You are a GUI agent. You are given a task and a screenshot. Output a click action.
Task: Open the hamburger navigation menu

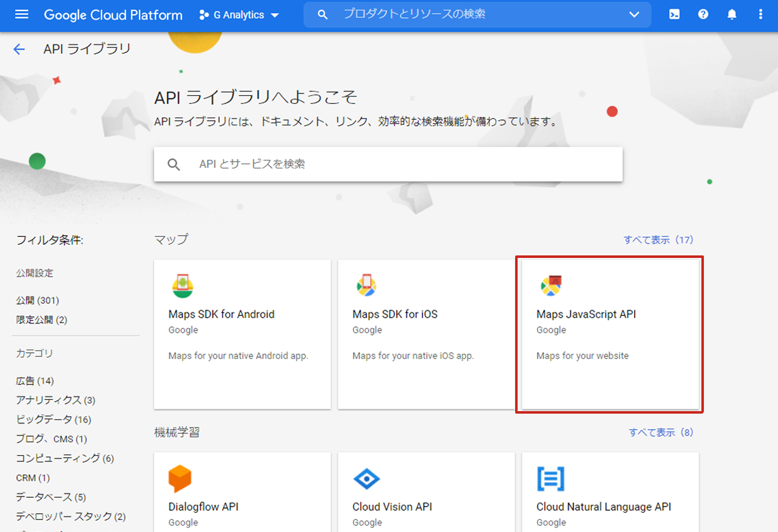[x=22, y=14]
